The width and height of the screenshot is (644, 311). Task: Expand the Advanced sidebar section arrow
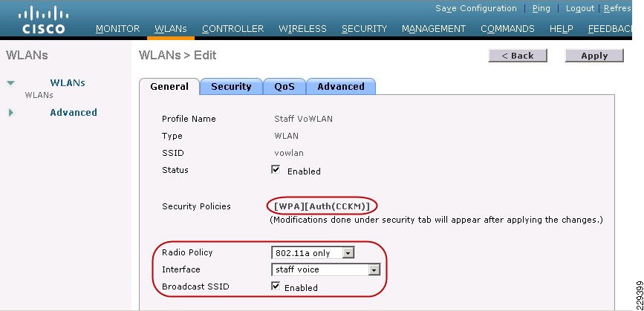[x=11, y=112]
